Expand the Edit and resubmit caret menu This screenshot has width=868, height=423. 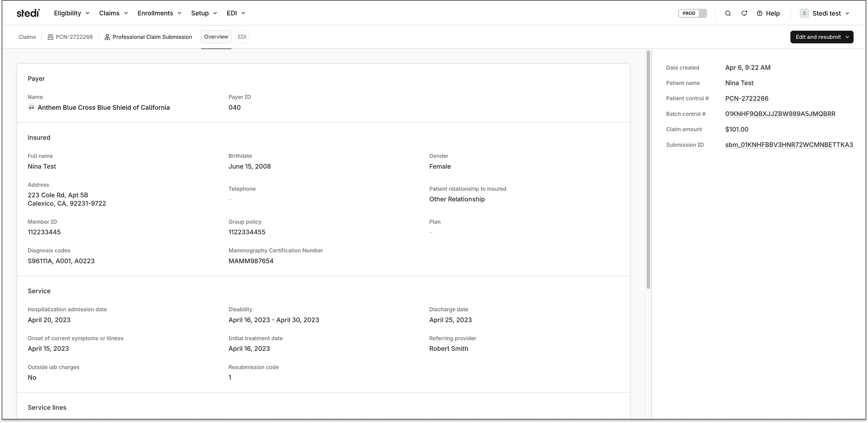pyautogui.click(x=847, y=37)
